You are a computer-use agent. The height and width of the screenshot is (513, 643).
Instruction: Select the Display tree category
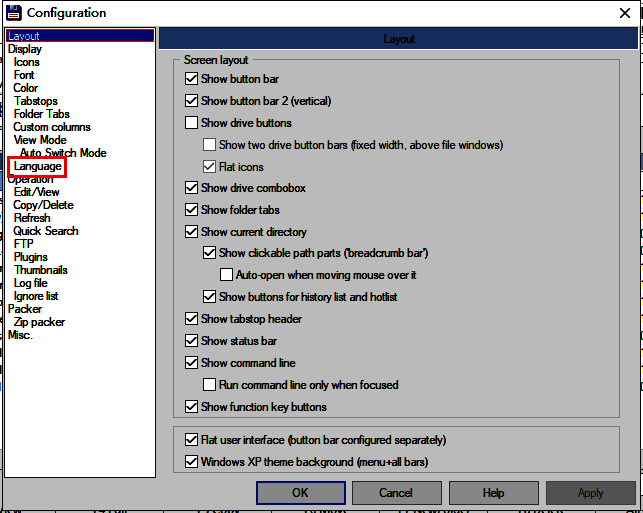tap(25, 49)
